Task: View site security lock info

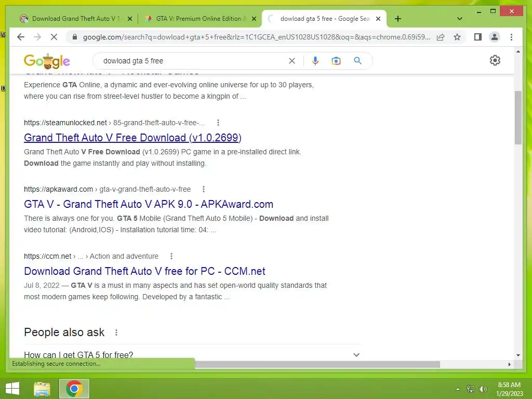Action: (x=75, y=37)
